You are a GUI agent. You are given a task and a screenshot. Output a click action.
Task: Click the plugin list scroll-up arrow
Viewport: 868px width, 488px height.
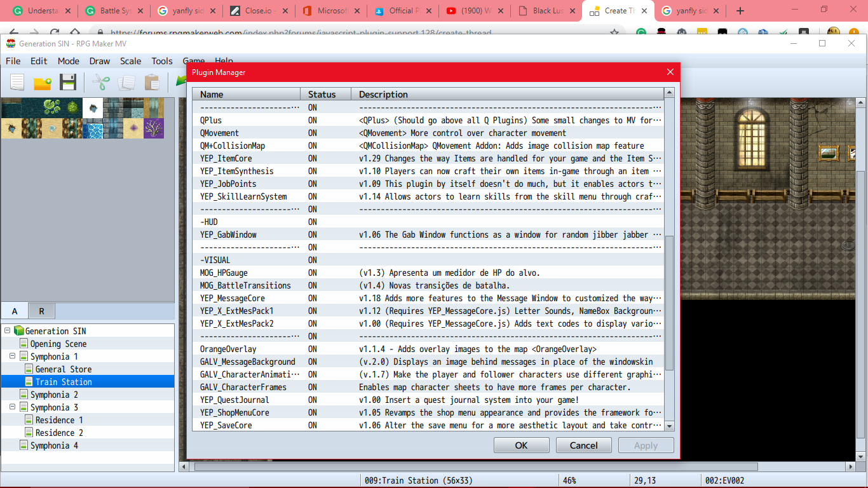[x=669, y=93]
